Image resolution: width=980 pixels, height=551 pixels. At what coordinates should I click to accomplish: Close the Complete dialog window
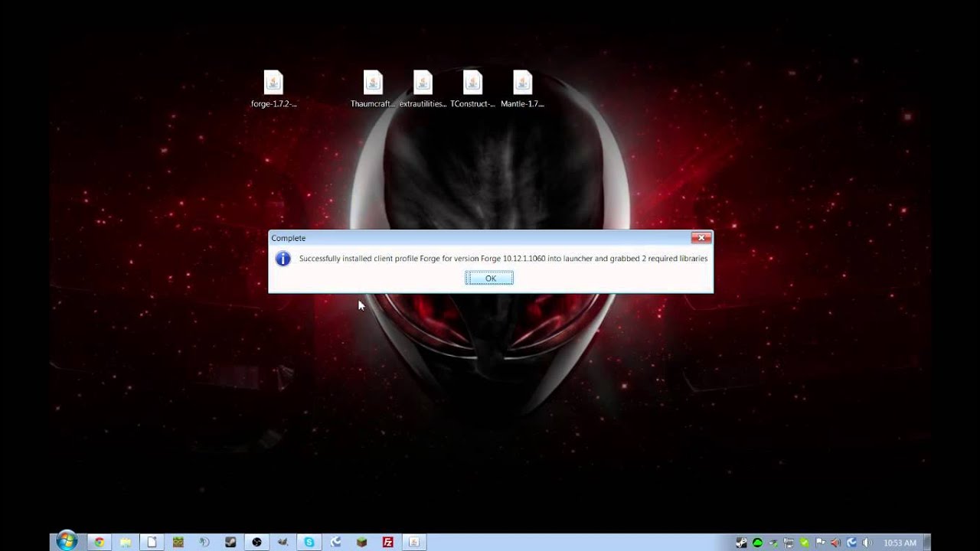coord(701,238)
